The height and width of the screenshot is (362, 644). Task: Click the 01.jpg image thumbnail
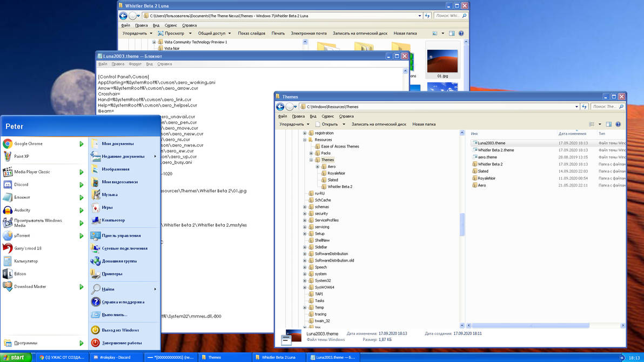pos(442,62)
